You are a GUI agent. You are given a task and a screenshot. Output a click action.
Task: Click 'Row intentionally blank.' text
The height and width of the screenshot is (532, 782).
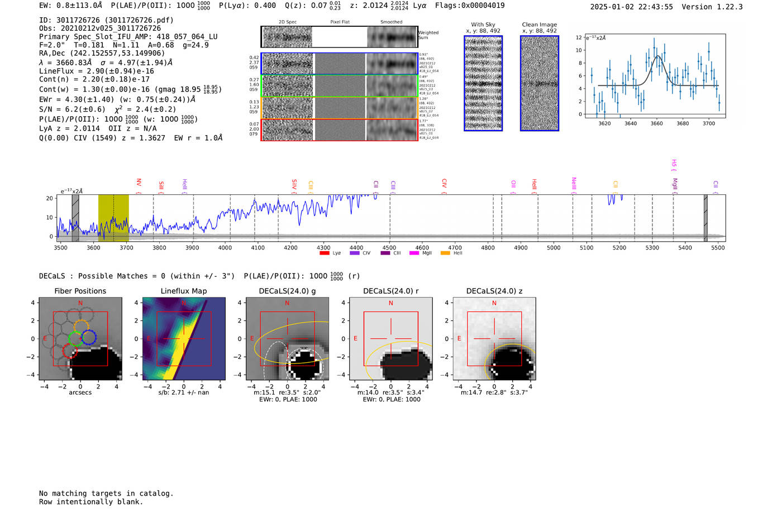tap(91, 502)
